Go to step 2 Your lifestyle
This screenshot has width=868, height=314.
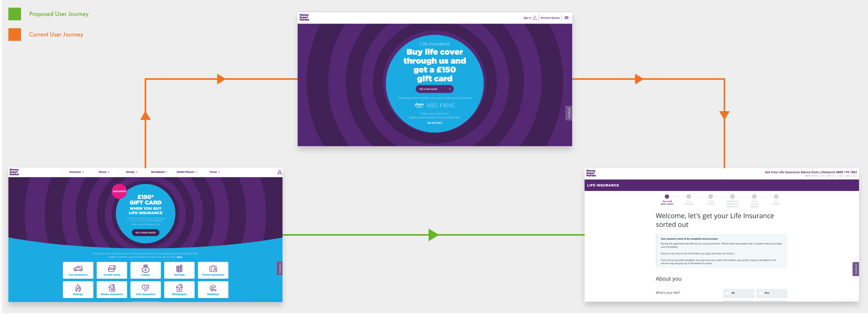[689, 200]
